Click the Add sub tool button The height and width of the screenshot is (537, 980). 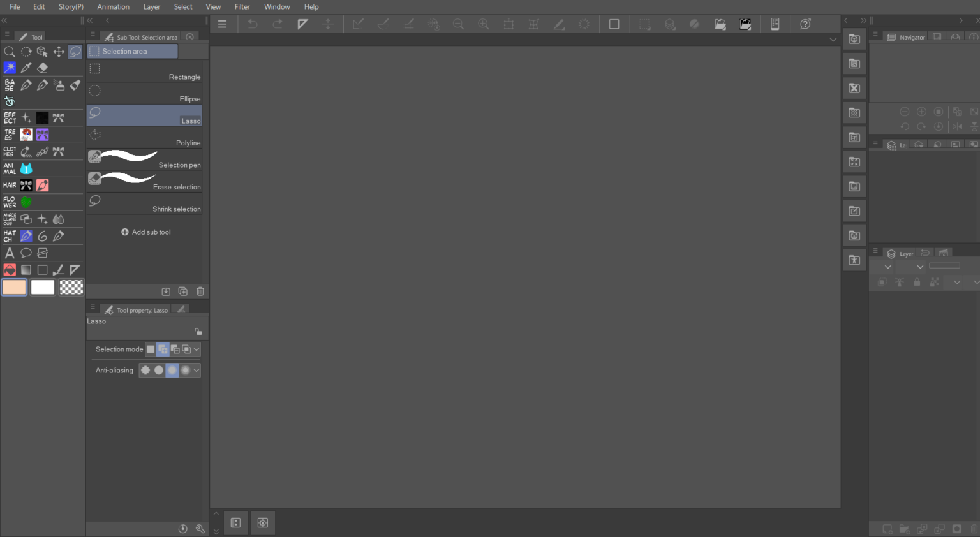tap(146, 232)
